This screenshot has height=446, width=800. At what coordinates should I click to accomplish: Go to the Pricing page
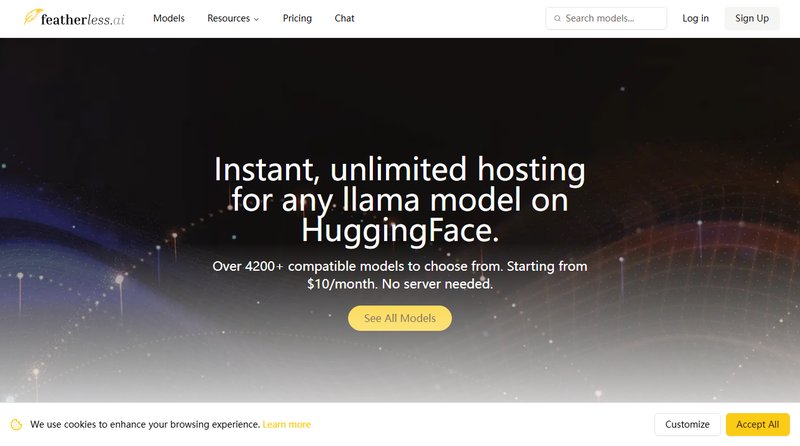(x=297, y=18)
